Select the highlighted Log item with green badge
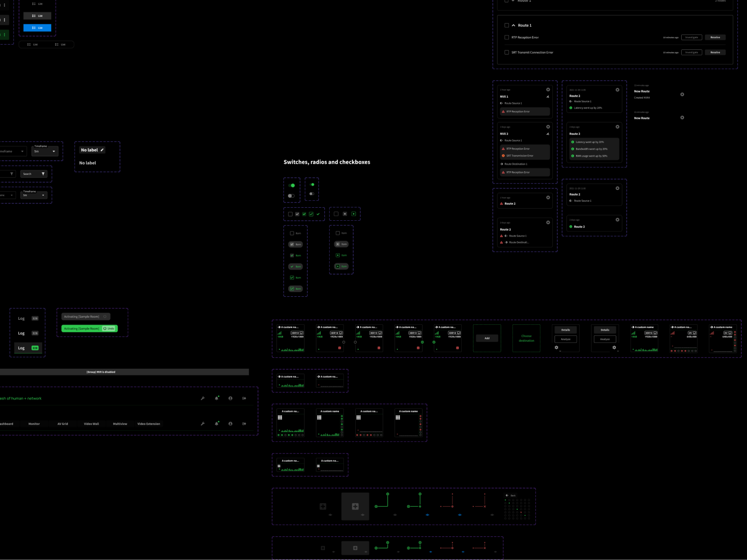This screenshot has width=747, height=560. coord(28,348)
